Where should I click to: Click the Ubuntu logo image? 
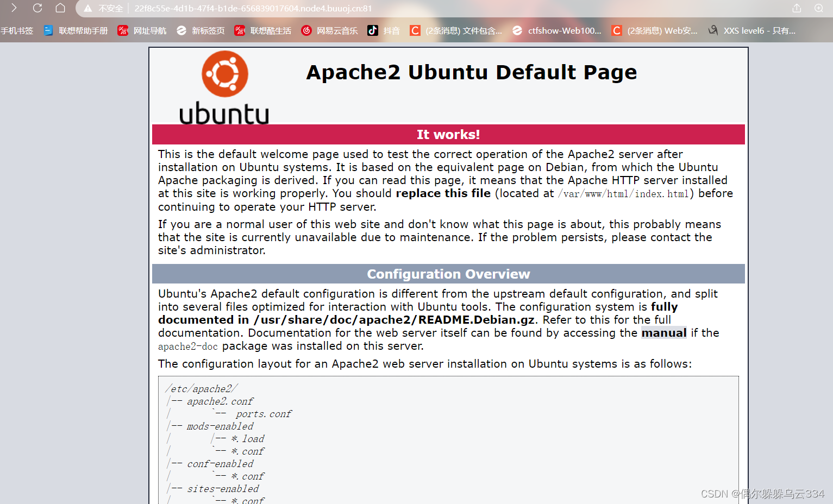[x=224, y=87]
